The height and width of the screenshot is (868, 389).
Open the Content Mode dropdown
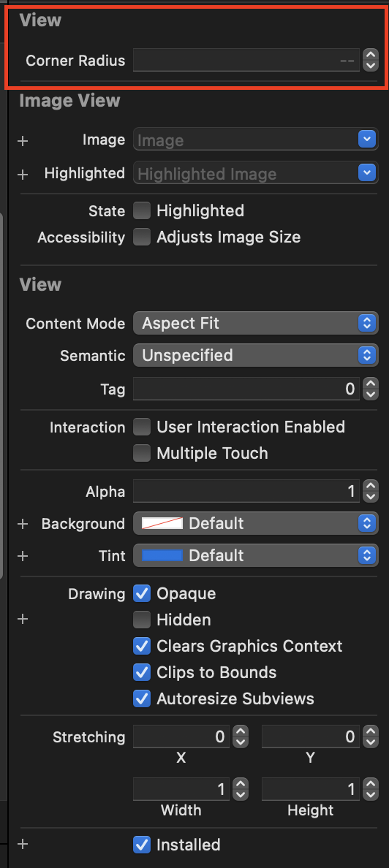[255, 323]
